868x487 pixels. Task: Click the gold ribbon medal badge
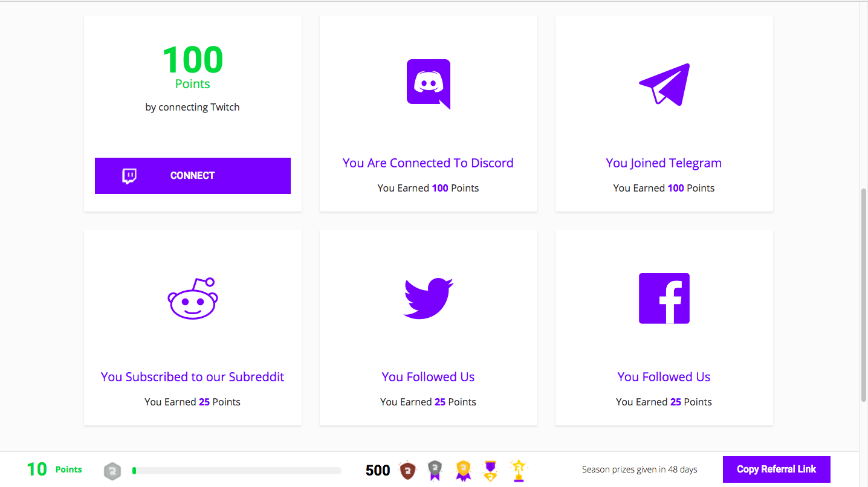tap(463, 470)
